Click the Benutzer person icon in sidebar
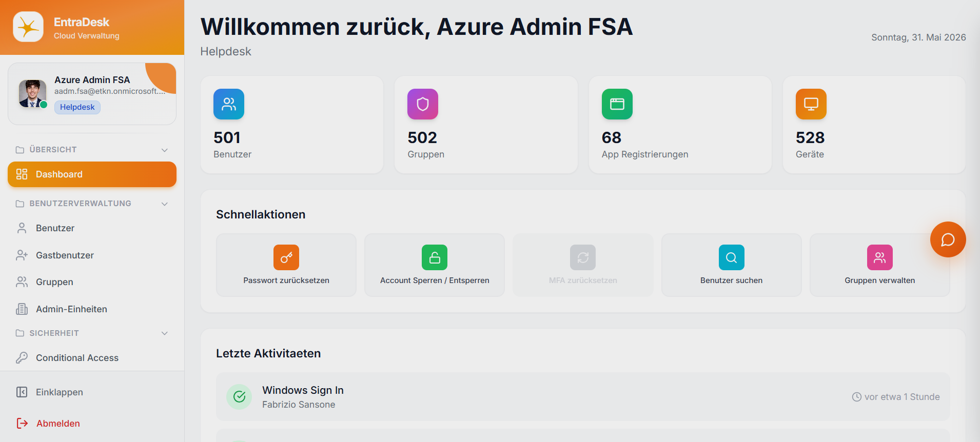This screenshot has width=980, height=442. coord(22,228)
